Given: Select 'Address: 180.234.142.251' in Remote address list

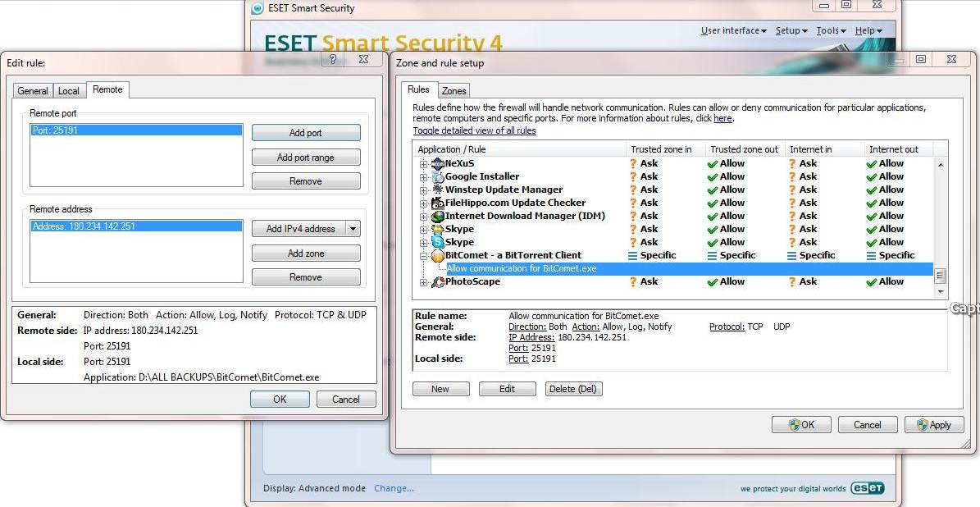Looking at the screenshot, I should [x=136, y=226].
